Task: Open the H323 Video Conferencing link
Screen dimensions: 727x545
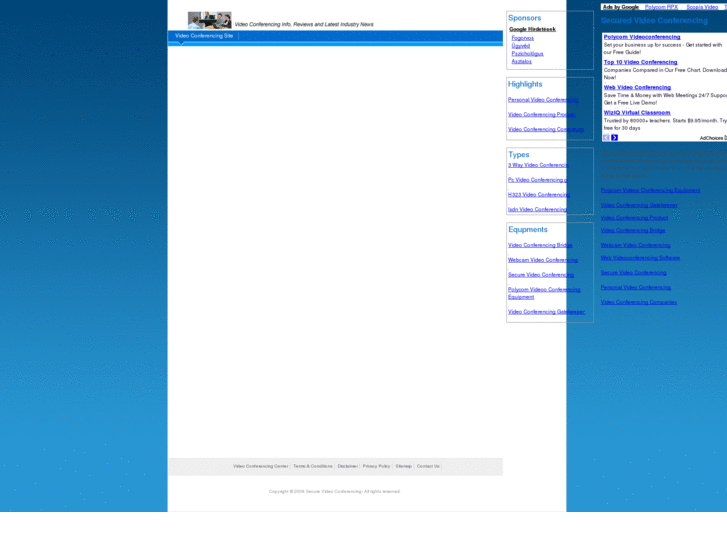Action: click(x=539, y=195)
